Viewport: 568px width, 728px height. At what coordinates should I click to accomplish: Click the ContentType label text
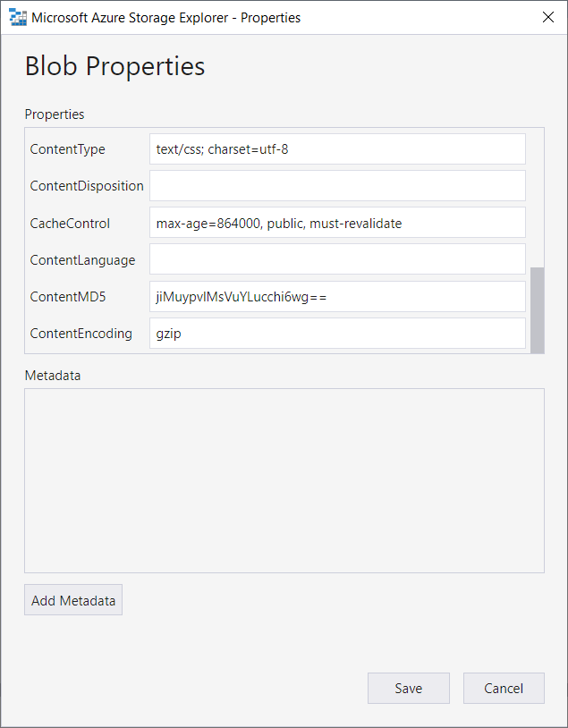67,149
